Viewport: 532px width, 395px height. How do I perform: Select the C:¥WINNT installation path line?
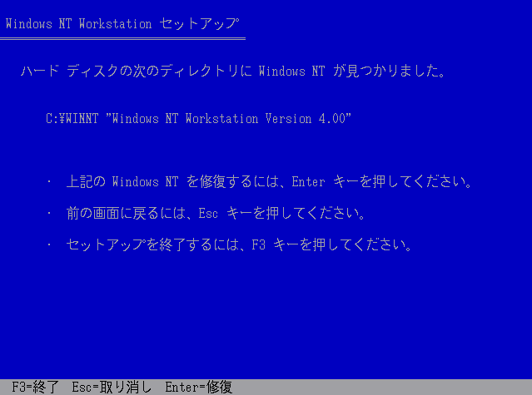[198, 119]
